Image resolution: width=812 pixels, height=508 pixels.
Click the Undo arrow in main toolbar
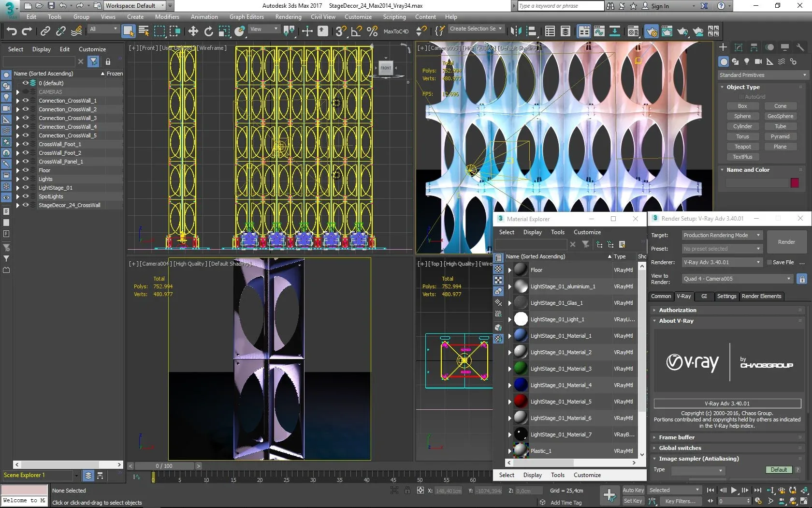click(x=12, y=31)
